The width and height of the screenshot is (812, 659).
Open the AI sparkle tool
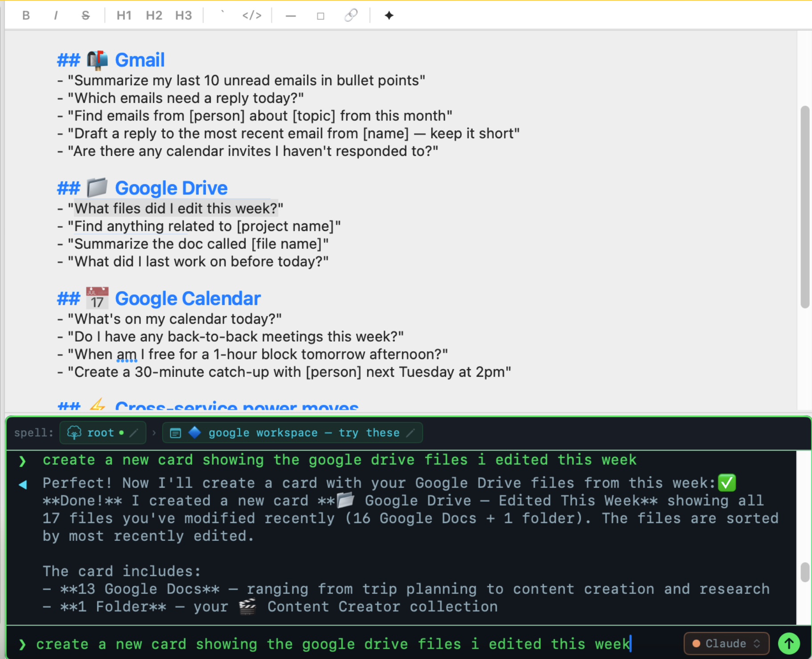click(389, 16)
